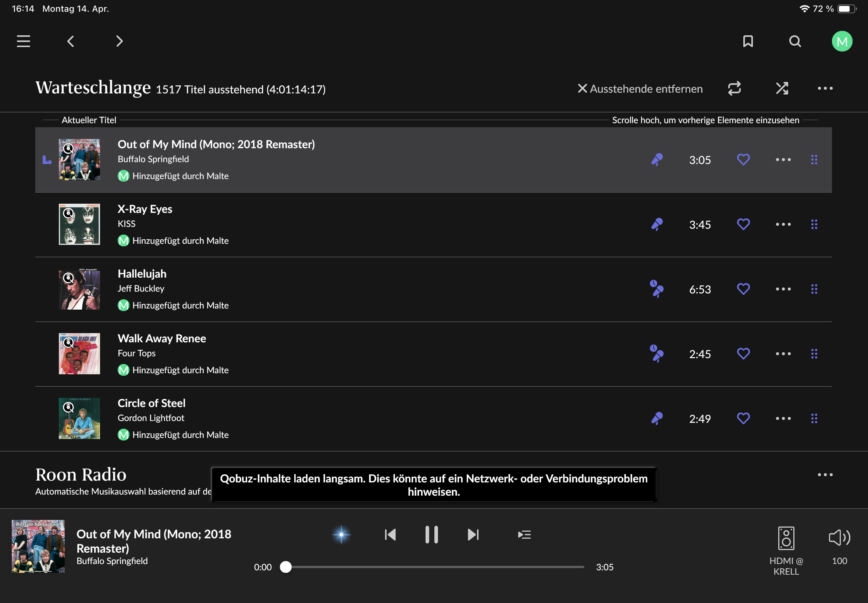Show lyrics for X-Ray Eyes

pos(657,224)
